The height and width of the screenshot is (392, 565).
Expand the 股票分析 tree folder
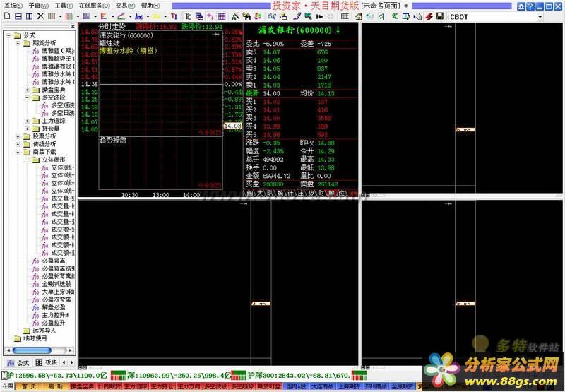pos(18,136)
